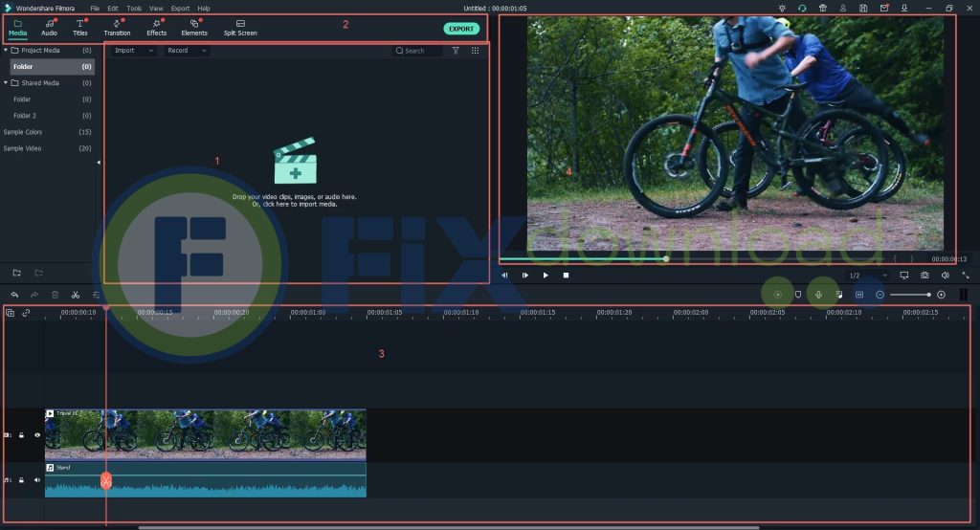Switch to the Transition tab
Image resolution: width=980 pixels, height=530 pixels.
[117, 28]
